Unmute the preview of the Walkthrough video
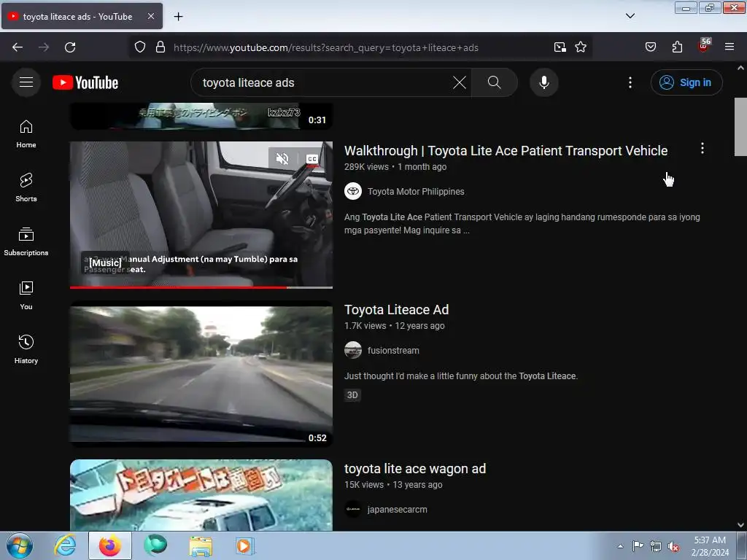Viewport: 747px width, 560px height. [x=282, y=158]
